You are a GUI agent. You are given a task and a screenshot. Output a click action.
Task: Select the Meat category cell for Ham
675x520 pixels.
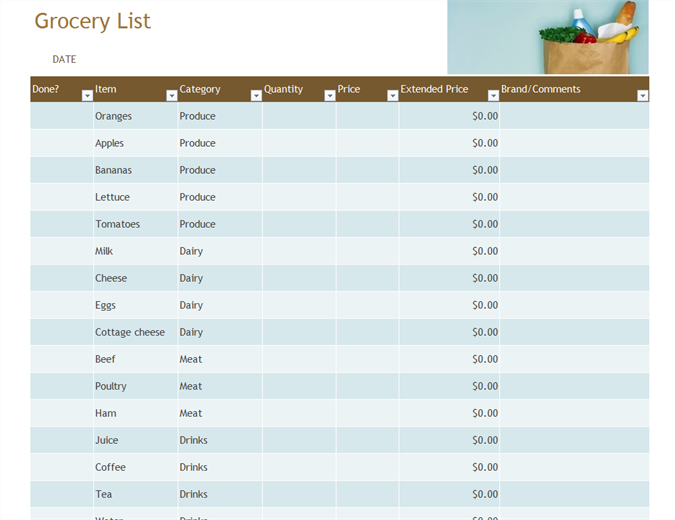(219, 413)
